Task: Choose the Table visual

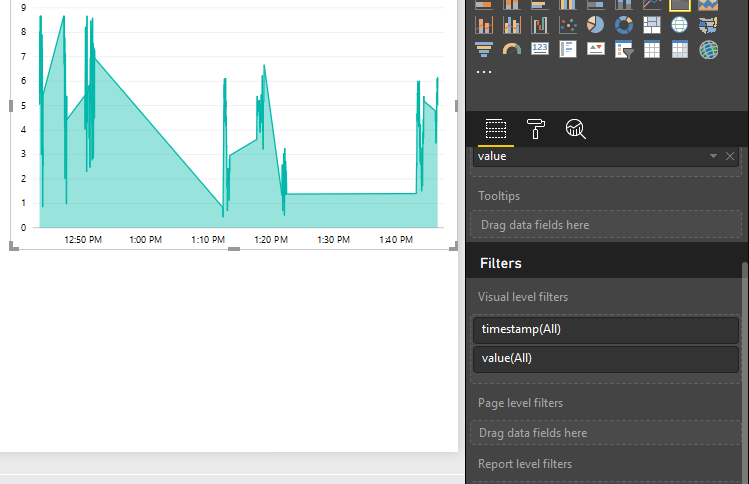Action: click(x=652, y=49)
